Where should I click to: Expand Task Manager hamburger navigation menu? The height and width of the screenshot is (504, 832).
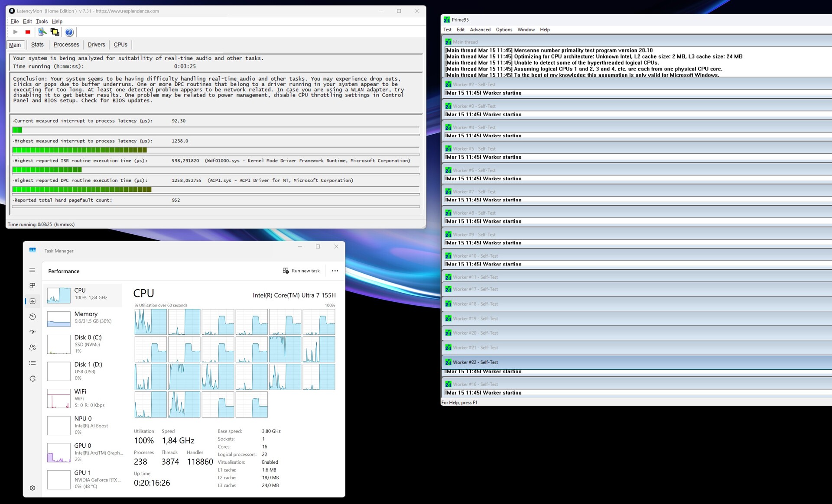click(x=32, y=270)
